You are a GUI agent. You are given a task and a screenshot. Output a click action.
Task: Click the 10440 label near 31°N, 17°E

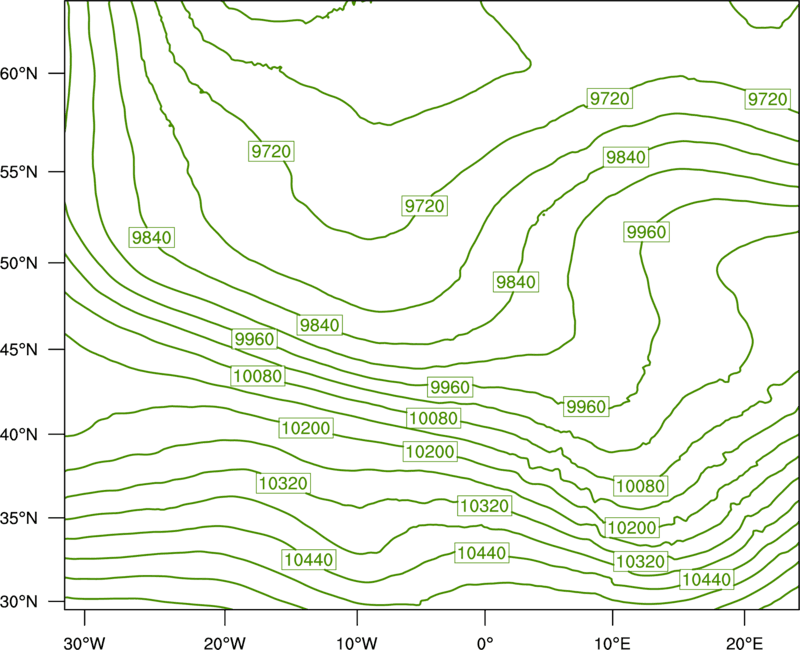click(x=707, y=580)
